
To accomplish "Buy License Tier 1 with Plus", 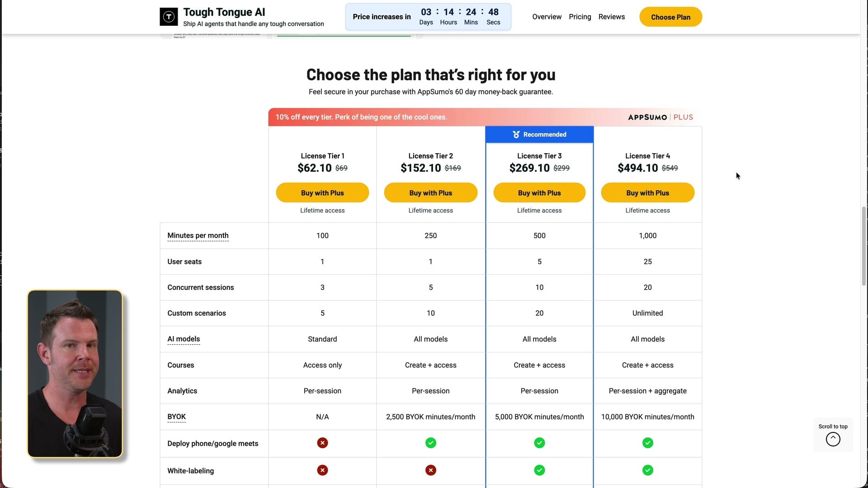I will click(x=322, y=192).
